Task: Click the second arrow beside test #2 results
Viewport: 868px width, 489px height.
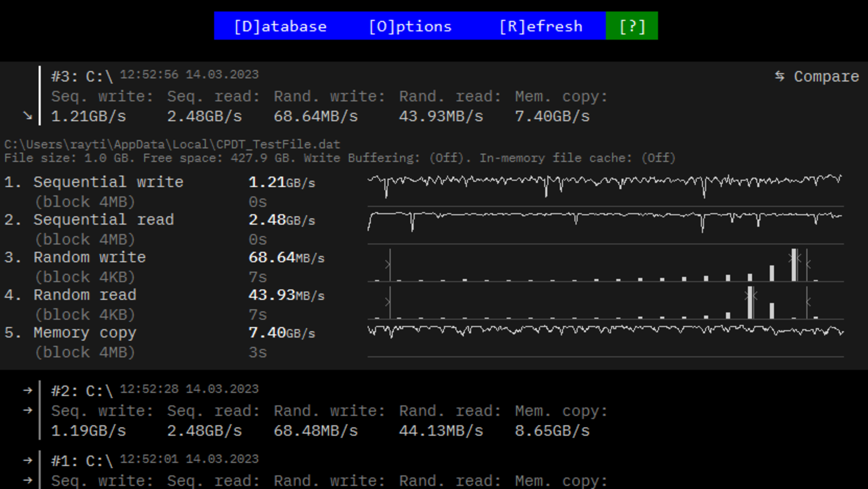Action: point(28,411)
